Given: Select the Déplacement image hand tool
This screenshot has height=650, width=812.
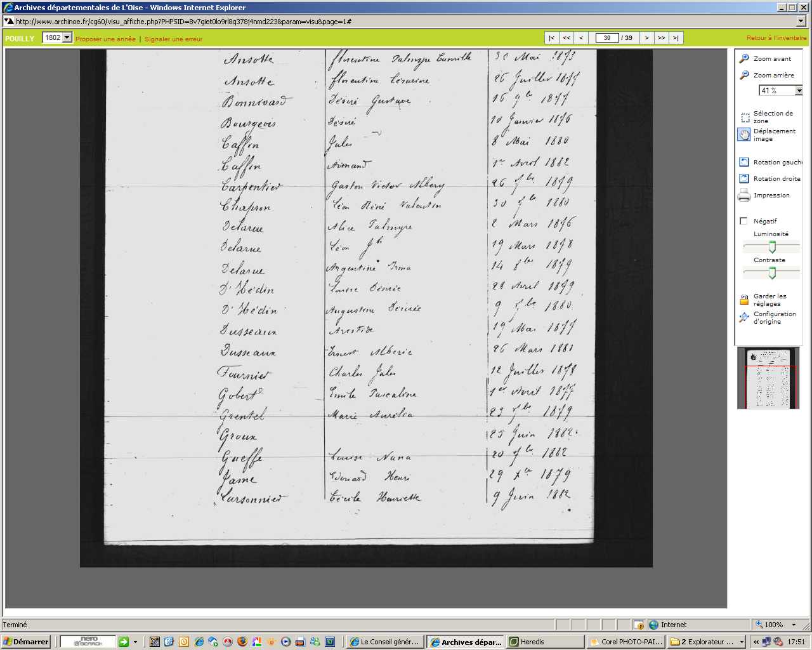Looking at the screenshot, I should [x=744, y=135].
